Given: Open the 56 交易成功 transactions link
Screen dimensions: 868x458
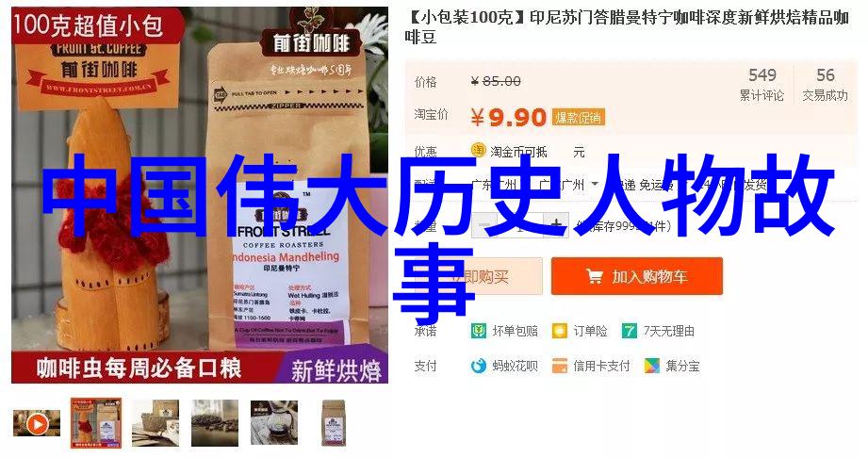Looking at the screenshot, I should [825, 84].
